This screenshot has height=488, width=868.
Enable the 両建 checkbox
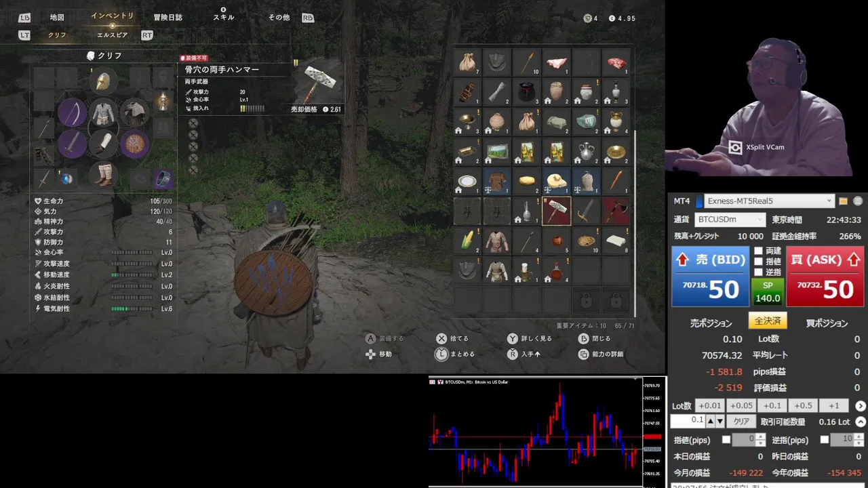pyautogui.click(x=758, y=251)
